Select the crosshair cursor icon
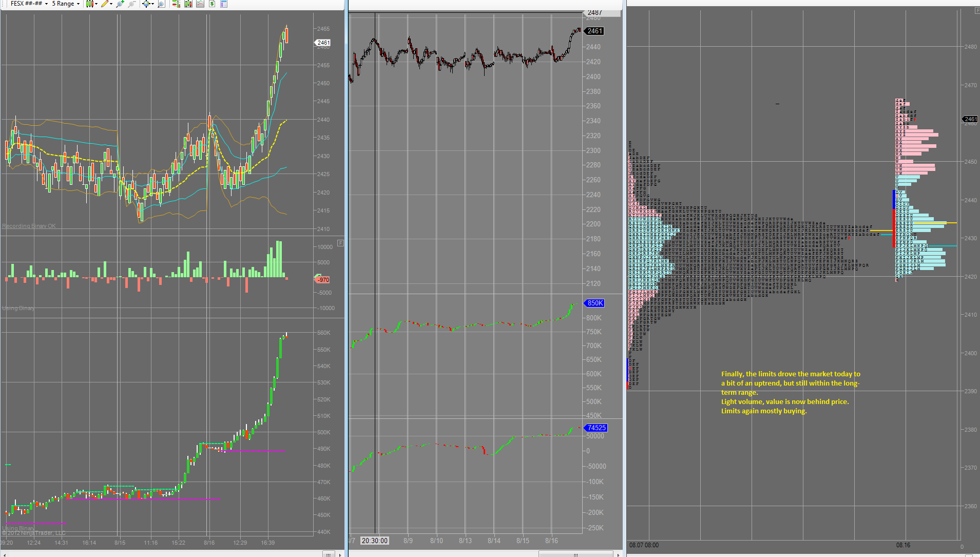This screenshot has width=980, height=557. 146,4
